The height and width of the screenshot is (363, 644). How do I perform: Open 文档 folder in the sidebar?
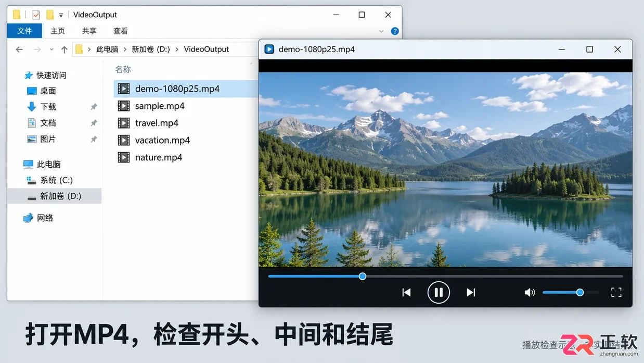coord(48,123)
